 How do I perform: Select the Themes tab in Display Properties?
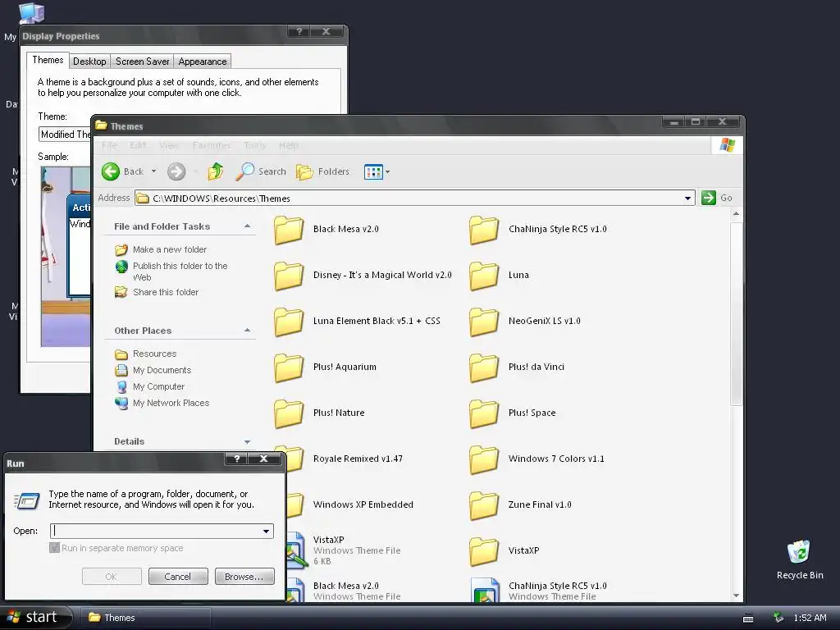pos(48,60)
